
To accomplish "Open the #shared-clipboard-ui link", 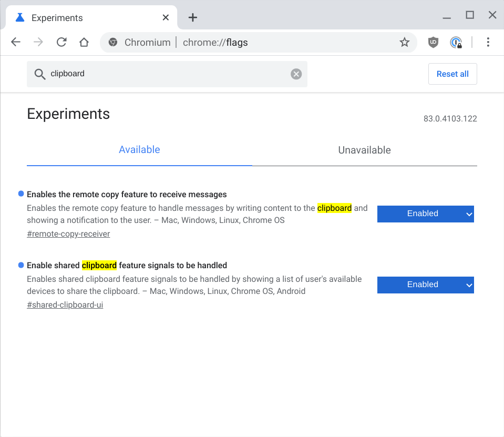I will coord(65,305).
